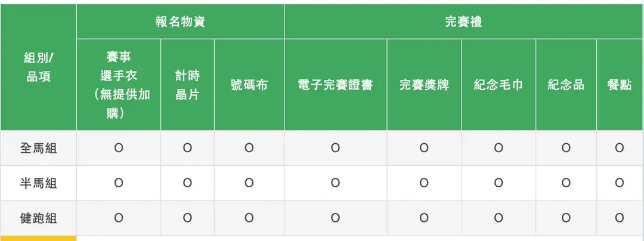Click the 半馬組 完賽獎牌 cell
The width and height of the screenshot is (644, 241).
pyautogui.click(x=424, y=183)
